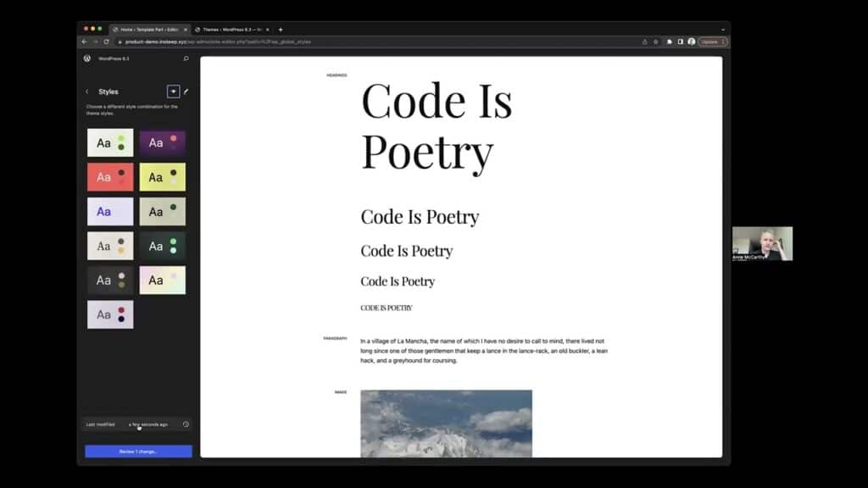The width and height of the screenshot is (868, 488).
Task: Click the Styles panel title
Action: tap(108, 91)
